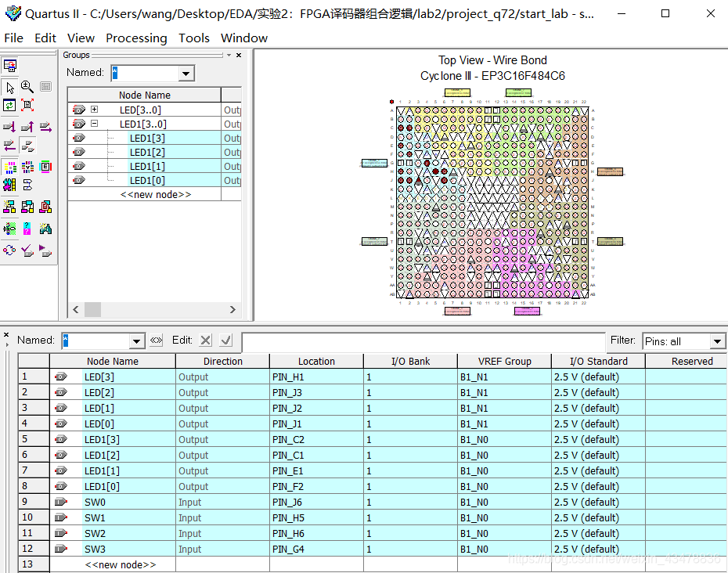This screenshot has width=728, height=573.
Task: Click the checkmark pin validation icon
Action: (x=27, y=250)
